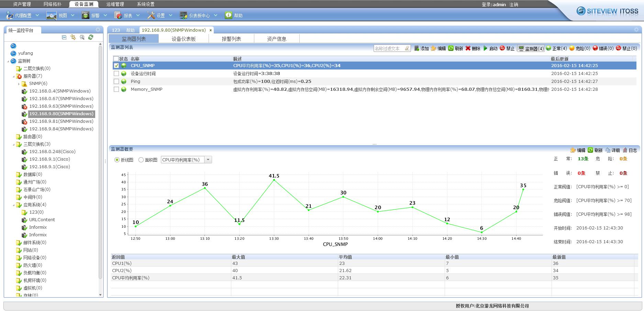644x312 pixels.
Task: Click the yufang globe icon in the tree
Action: click(x=13, y=53)
